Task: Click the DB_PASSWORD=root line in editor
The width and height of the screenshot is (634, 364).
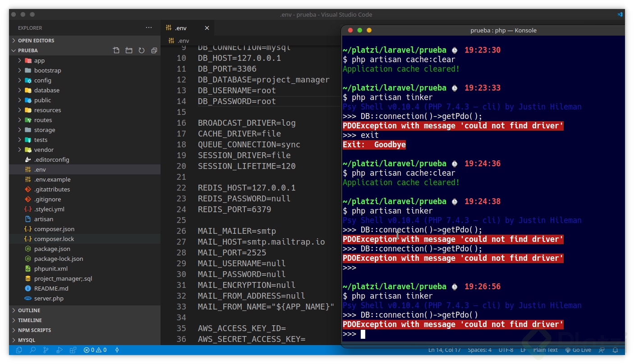Action: [x=237, y=101]
